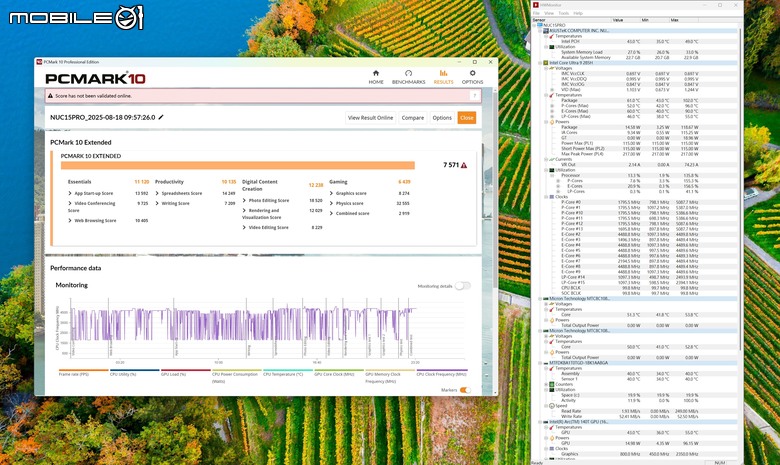
Task: Click the Value column header in HWMonitor
Action: [626, 20]
